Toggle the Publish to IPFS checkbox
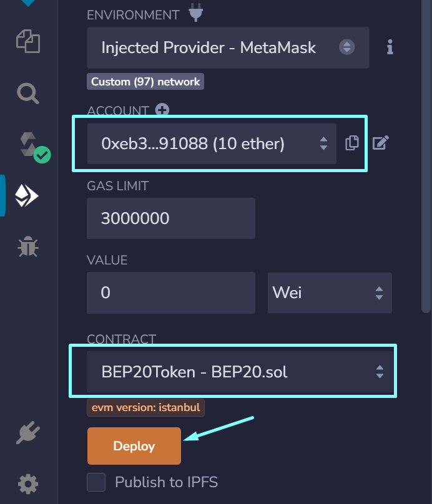 [96, 482]
